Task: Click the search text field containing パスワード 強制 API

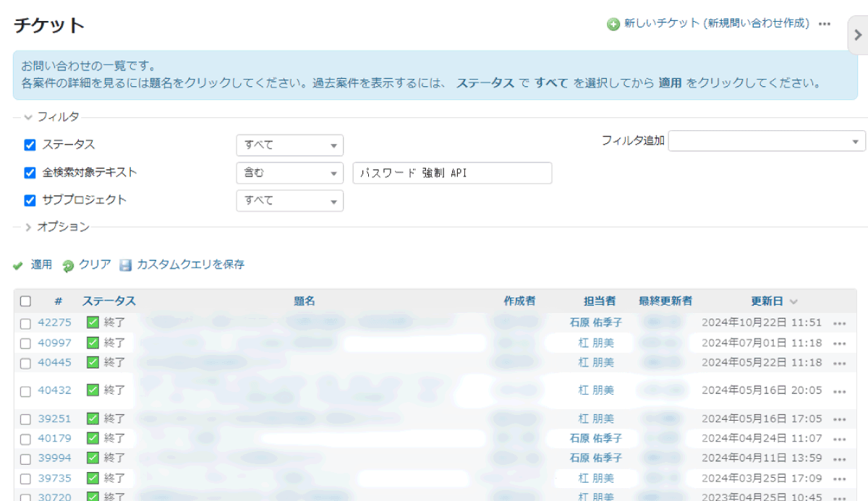Action: pyautogui.click(x=452, y=174)
